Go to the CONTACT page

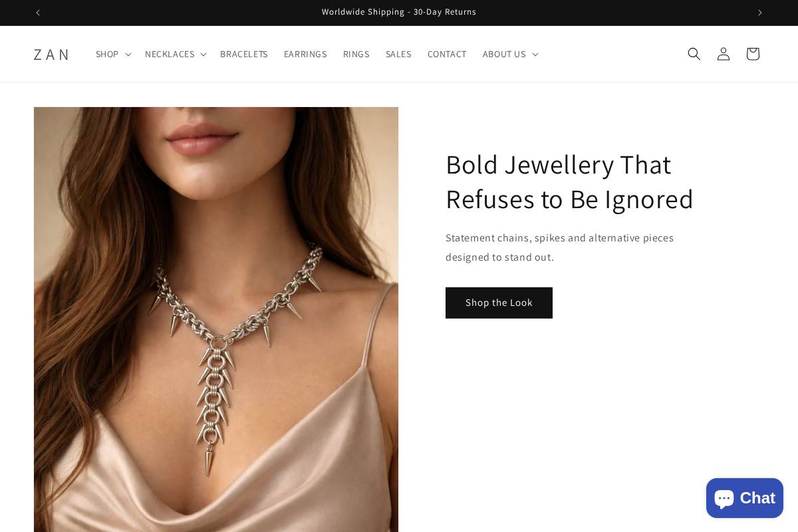pyautogui.click(x=447, y=54)
